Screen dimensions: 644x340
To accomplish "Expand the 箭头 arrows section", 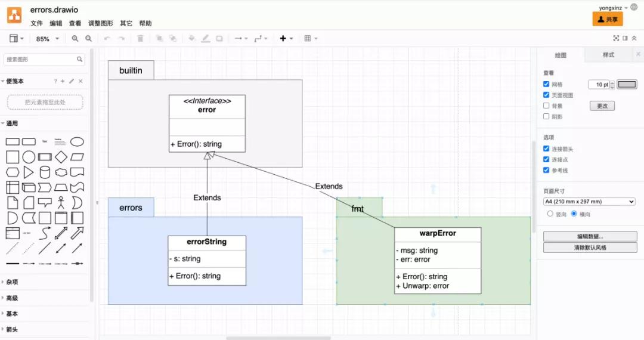I will click(x=10, y=329).
